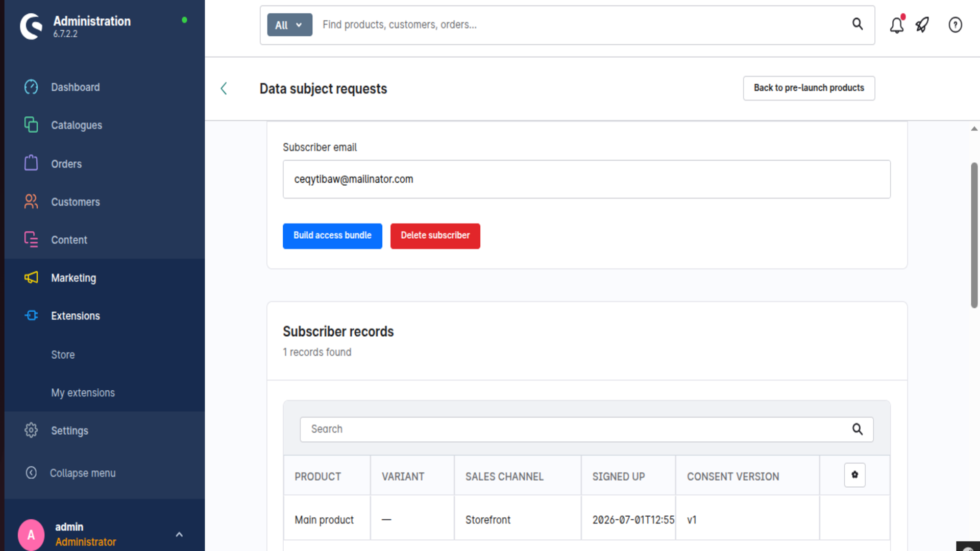980x551 pixels.
Task: Select Store under Extensions
Action: pos(63,355)
